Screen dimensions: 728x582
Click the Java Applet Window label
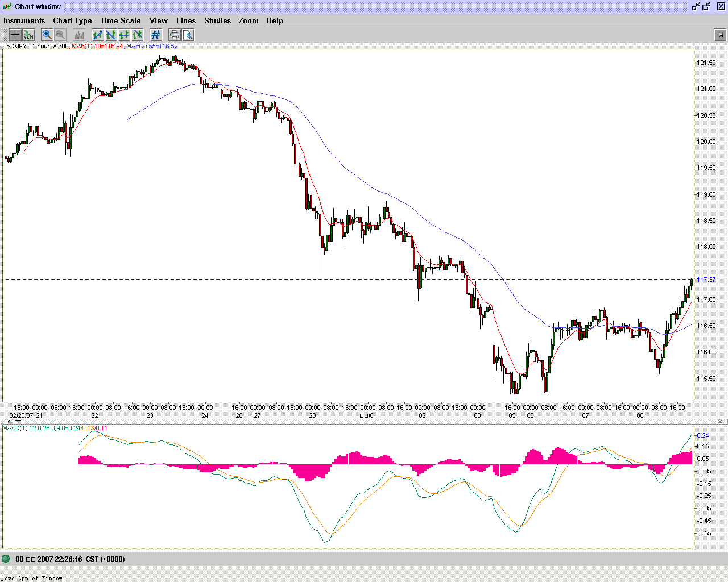31,578
